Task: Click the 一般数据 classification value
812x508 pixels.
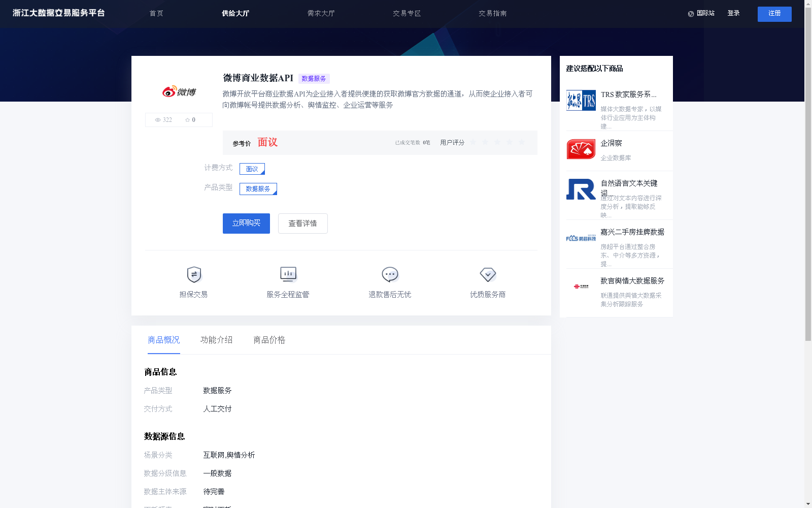Action: [x=217, y=473]
